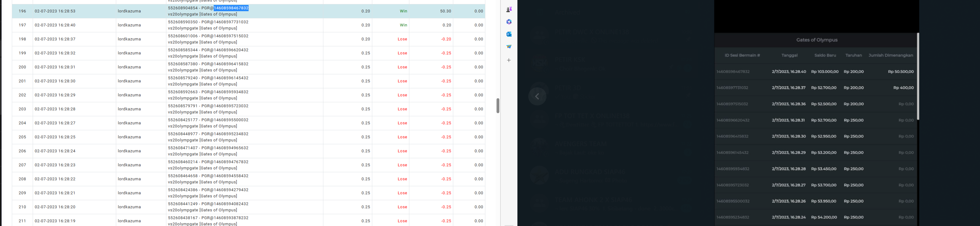Click the Tanggal column header

[789, 55]
